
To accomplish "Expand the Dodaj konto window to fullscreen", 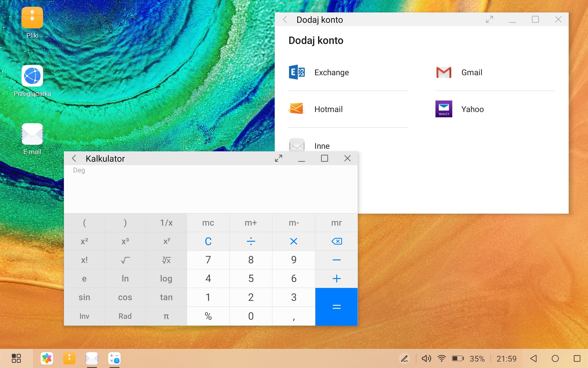I will [489, 19].
